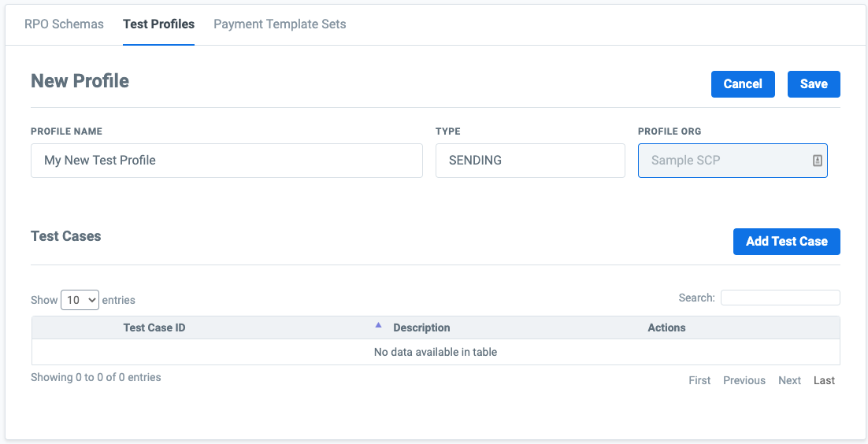
Task: Click the contact card icon in Profile Org field
Action: click(x=817, y=161)
